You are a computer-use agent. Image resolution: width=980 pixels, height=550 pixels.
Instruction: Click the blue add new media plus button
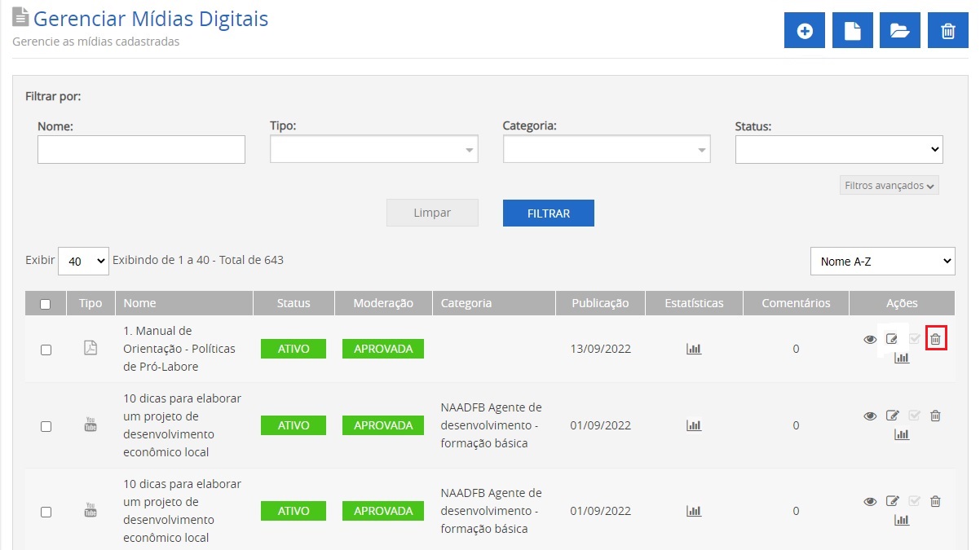click(805, 31)
